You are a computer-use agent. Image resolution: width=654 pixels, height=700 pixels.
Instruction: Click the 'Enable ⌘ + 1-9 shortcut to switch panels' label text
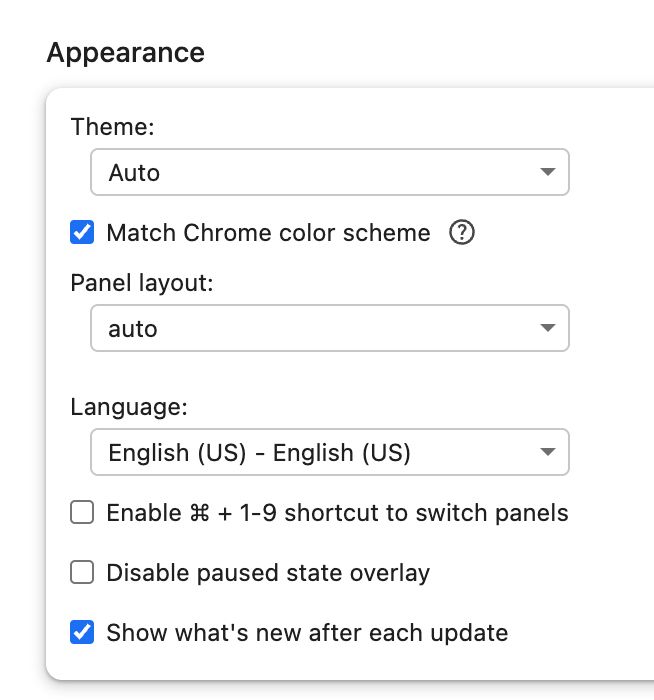337,513
